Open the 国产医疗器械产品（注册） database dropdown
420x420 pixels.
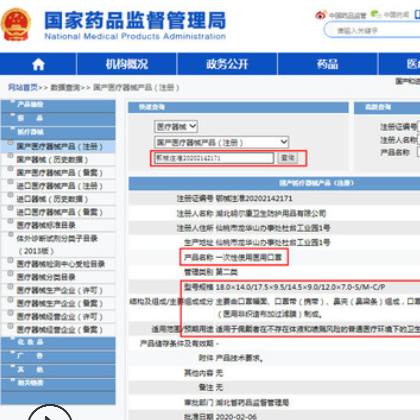click(221, 142)
